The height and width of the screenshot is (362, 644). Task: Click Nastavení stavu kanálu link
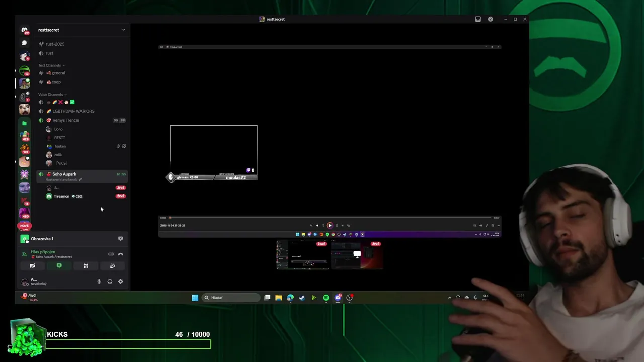[61, 179]
